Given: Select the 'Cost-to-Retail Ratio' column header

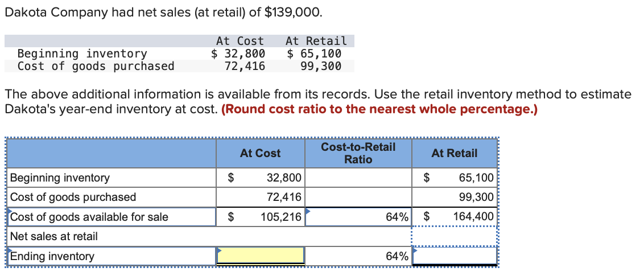Looking at the screenshot, I should [358, 153].
